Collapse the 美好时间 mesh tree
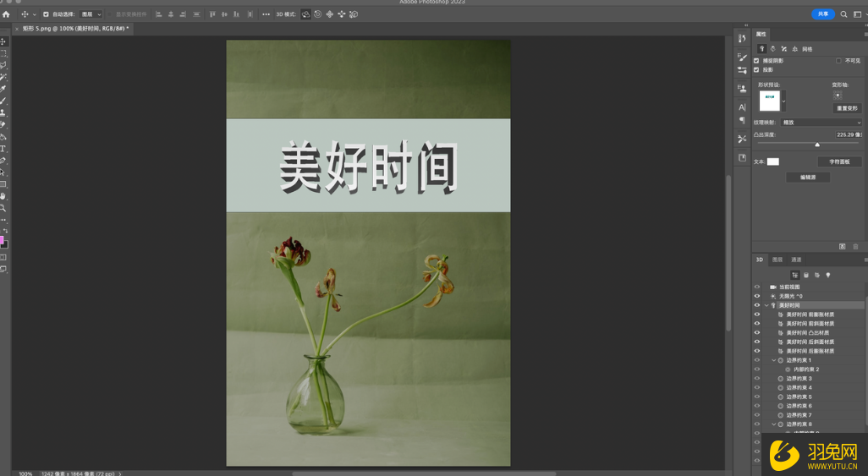This screenshot has width=868, height=476. pyautogui.click(x=766, y=305)
